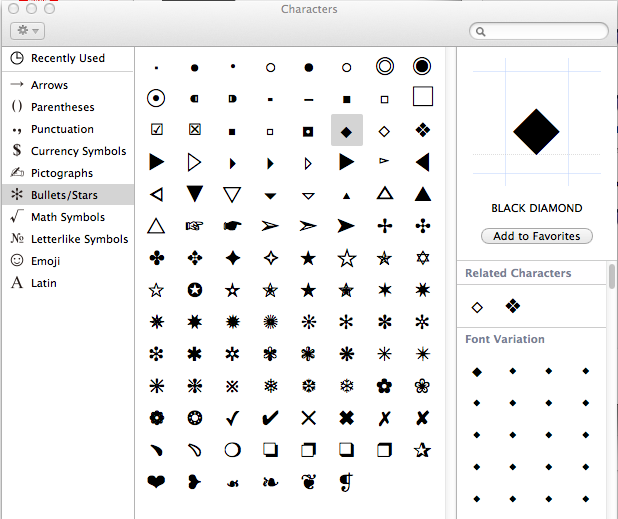
Task: Click the Add to Favorites button
Action: tap(537, 236)
